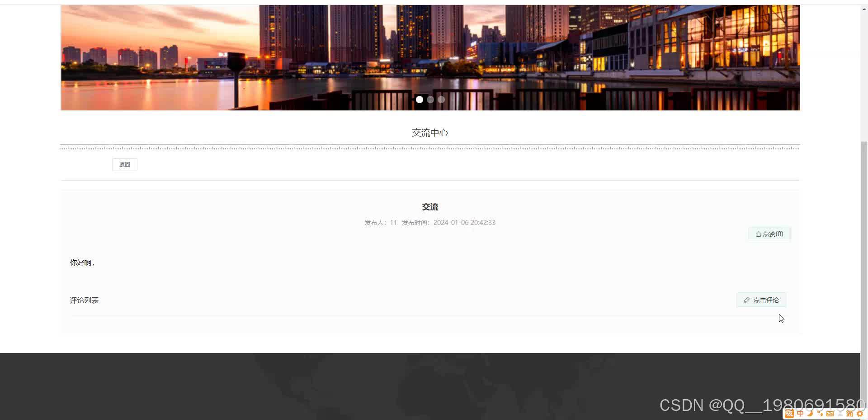The image size is (868, 420).
Task: Select the first carousel indicator dot
Action: [419, 99]
